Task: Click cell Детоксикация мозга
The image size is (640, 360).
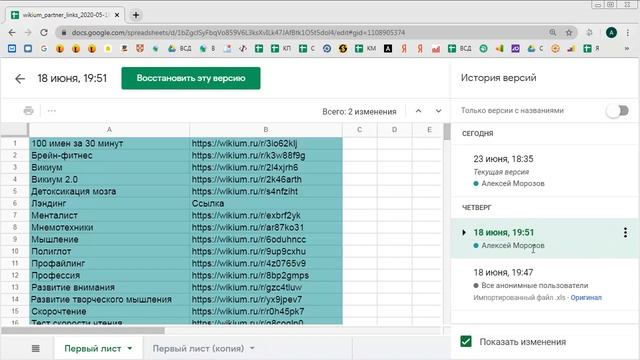Action: coord(109,191)
